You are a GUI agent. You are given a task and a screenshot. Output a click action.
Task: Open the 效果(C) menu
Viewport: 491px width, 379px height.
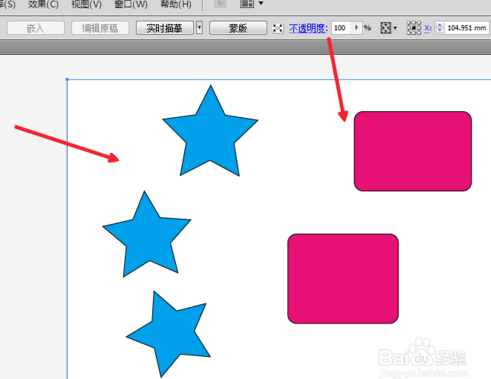(43, 4)
